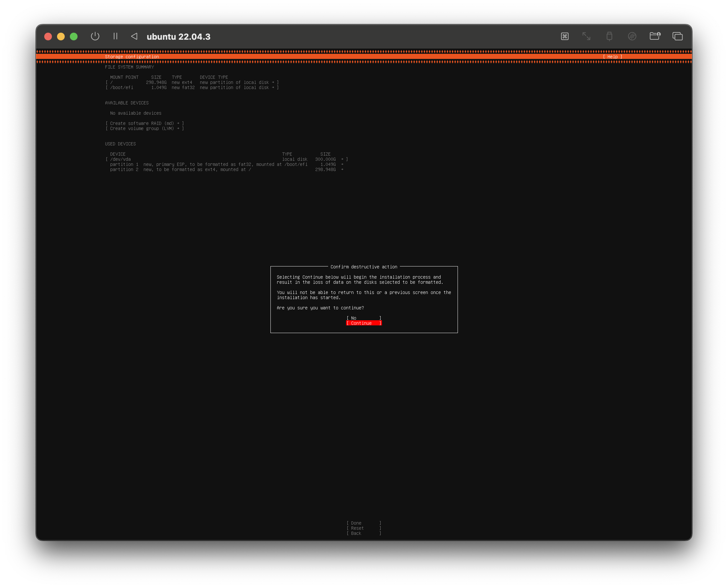Click the resize display arrows icon
The width and height of the screenshot is (728, 588).
click(x=586, y=36)
